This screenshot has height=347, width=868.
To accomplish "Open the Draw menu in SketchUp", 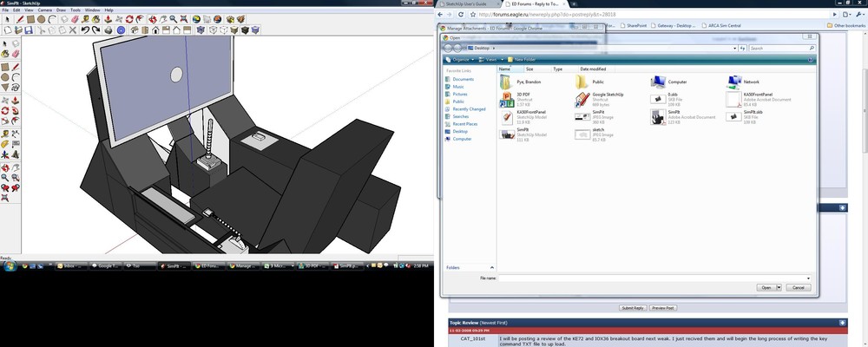I will (61, 10).
